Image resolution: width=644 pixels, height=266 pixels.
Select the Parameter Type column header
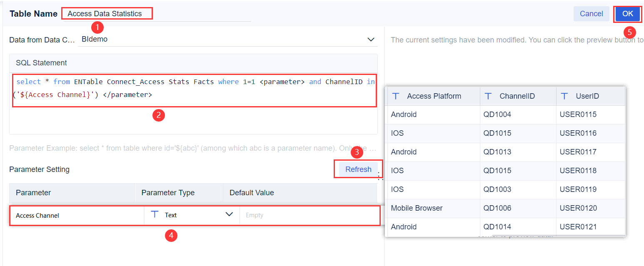(x=168, y=193)
